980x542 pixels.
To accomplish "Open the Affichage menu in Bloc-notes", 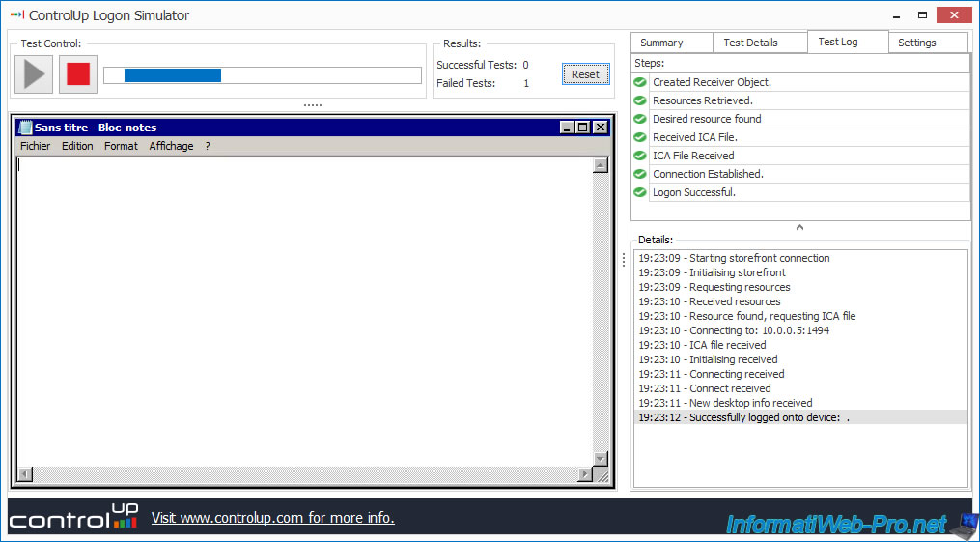I will pyautogui.click(x=171, y=146).
